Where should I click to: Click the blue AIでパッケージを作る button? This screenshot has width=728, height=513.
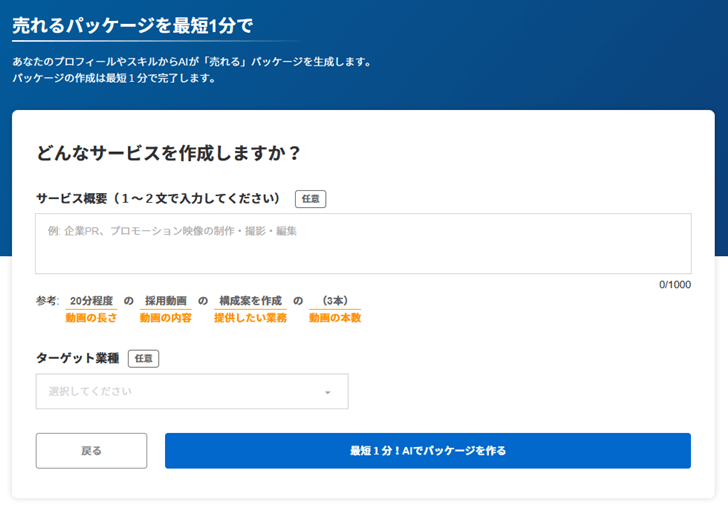[427, 451]
